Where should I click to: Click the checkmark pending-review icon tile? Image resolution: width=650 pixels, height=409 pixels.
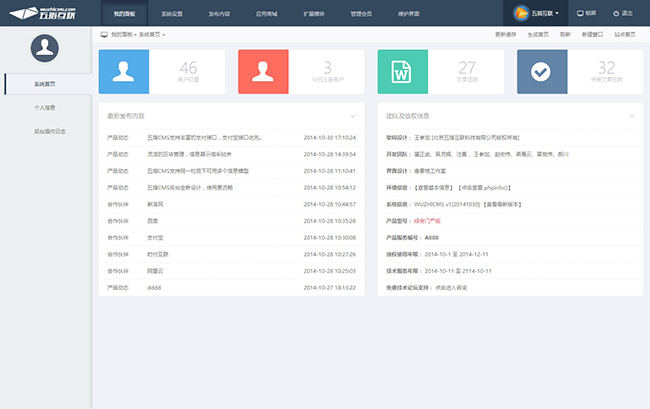tap(541, 71)
